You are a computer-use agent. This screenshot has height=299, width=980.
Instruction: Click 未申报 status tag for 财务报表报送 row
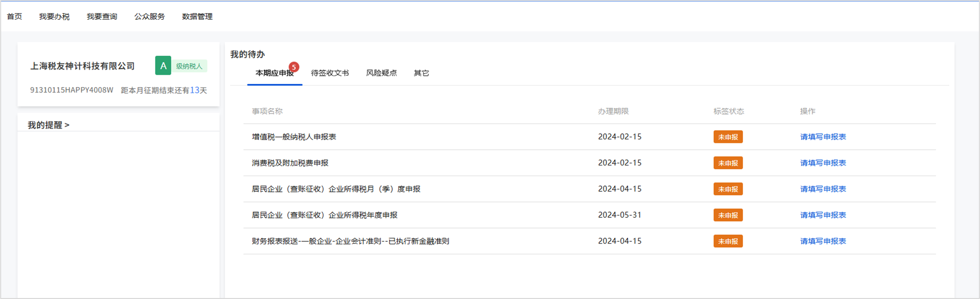(x=728, y=241)
